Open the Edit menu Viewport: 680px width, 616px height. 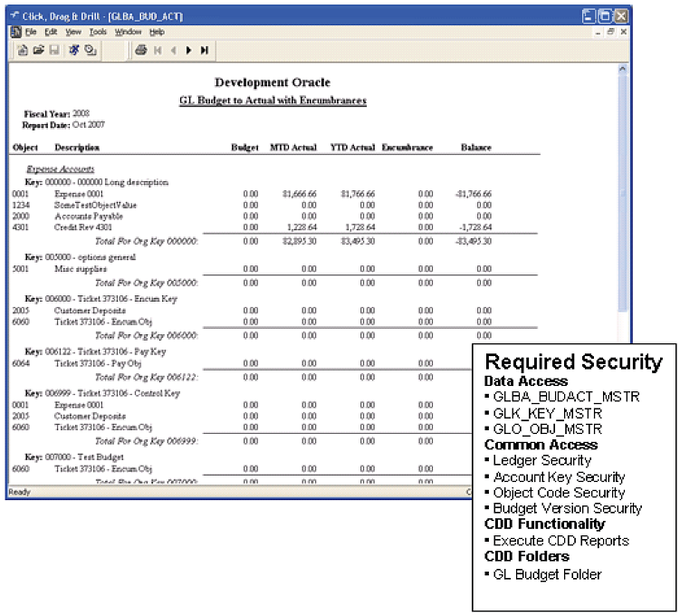51,32
